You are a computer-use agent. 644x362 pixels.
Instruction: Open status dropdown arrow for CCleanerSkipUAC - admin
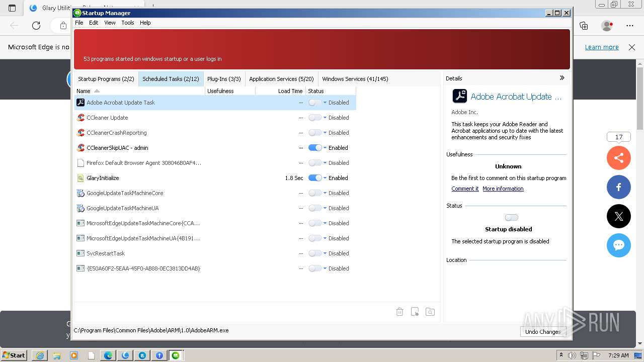point(325,148)
